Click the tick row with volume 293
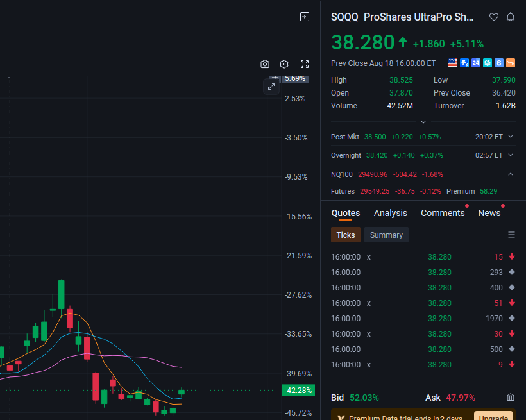The height and width of the screenshot is (420, 526). point(423,272)
